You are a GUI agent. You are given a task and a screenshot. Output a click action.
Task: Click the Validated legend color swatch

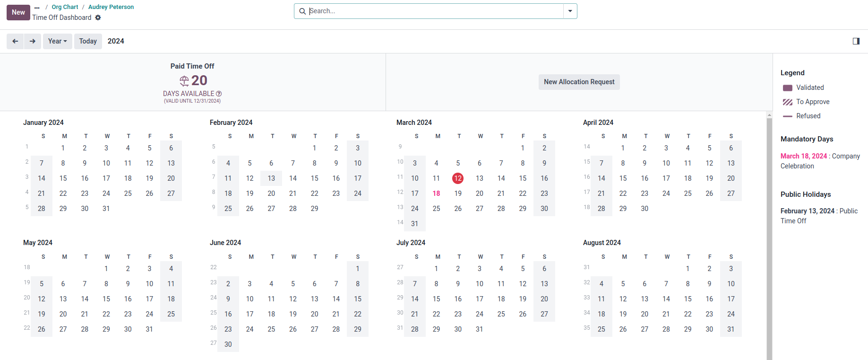787,88
